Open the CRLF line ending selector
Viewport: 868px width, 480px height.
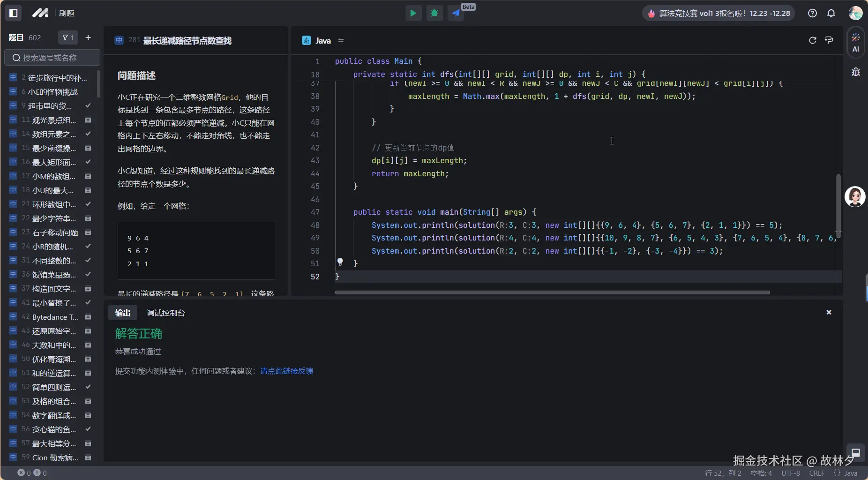point(816,473)
